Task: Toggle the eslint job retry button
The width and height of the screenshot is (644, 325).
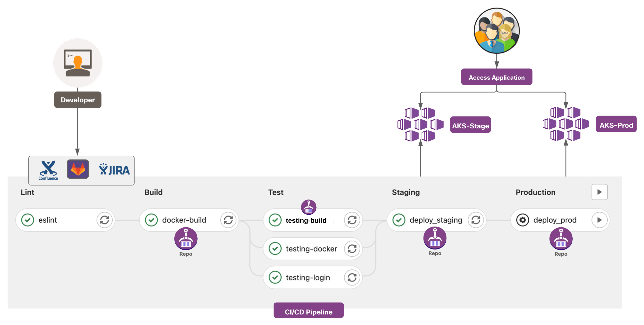Action: pyautogui.click(x=105, y=220)
